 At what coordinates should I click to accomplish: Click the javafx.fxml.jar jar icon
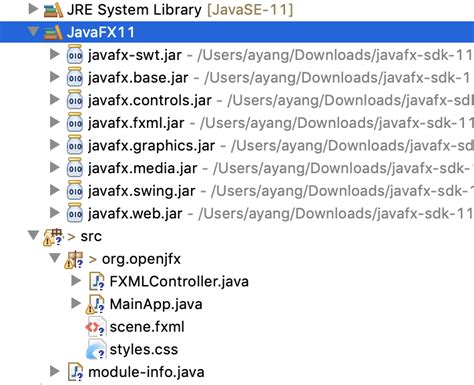[75, 122]
